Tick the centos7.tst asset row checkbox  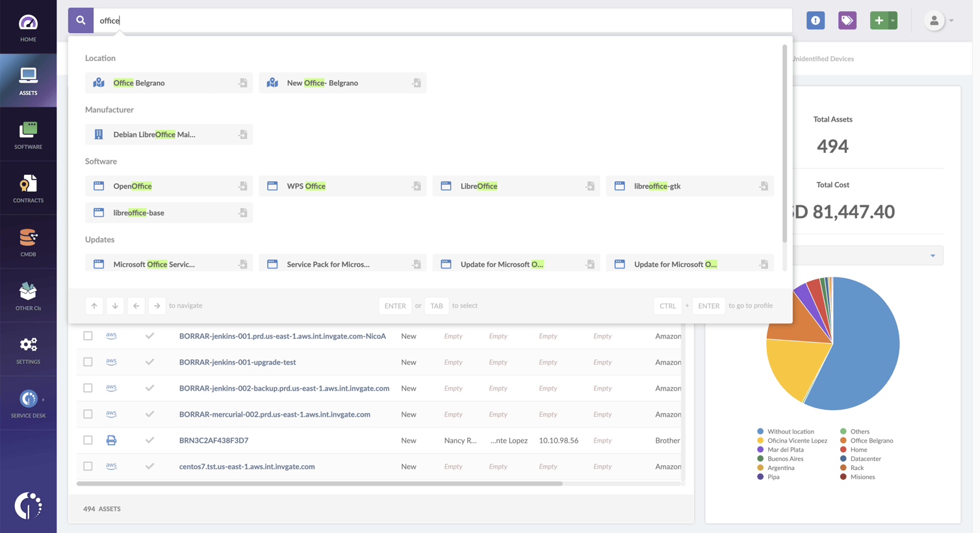(x=88, y=466)
